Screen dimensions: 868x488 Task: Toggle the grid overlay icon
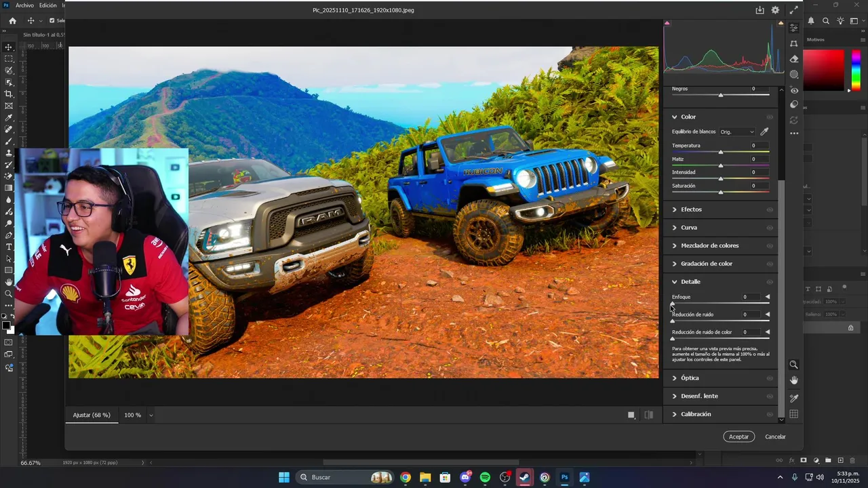(x=793, y=414)
